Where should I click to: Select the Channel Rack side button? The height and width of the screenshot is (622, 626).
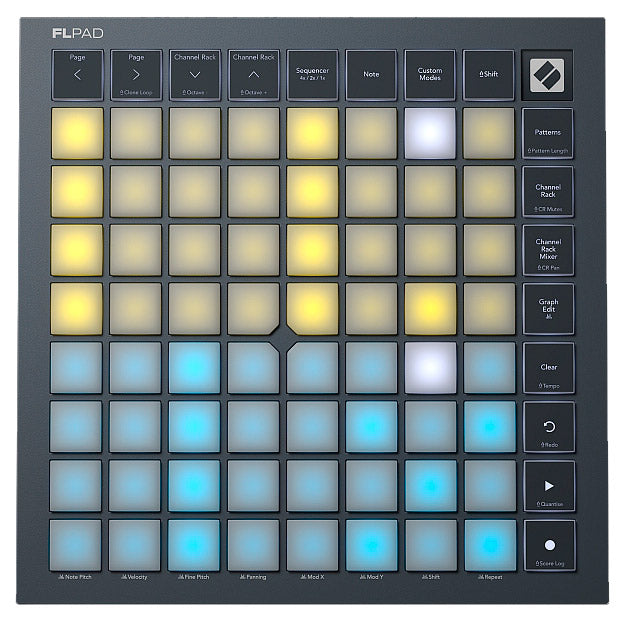point(548,192)
